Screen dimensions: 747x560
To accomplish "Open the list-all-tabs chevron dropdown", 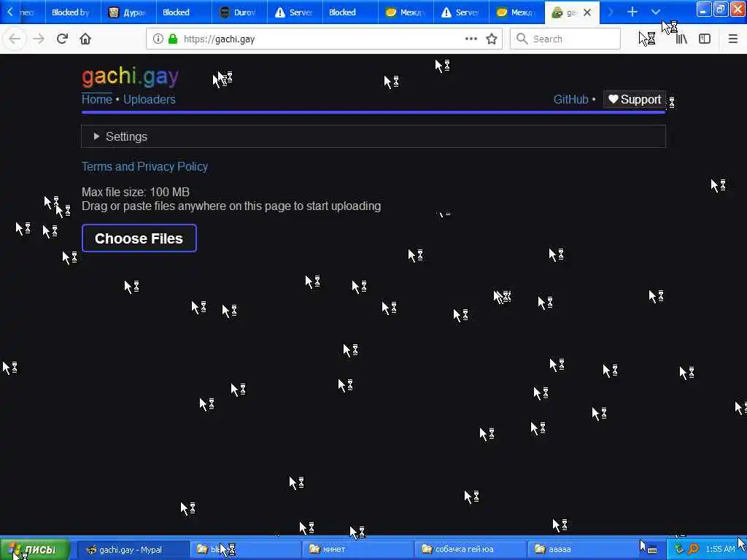I will click(656, 12).
